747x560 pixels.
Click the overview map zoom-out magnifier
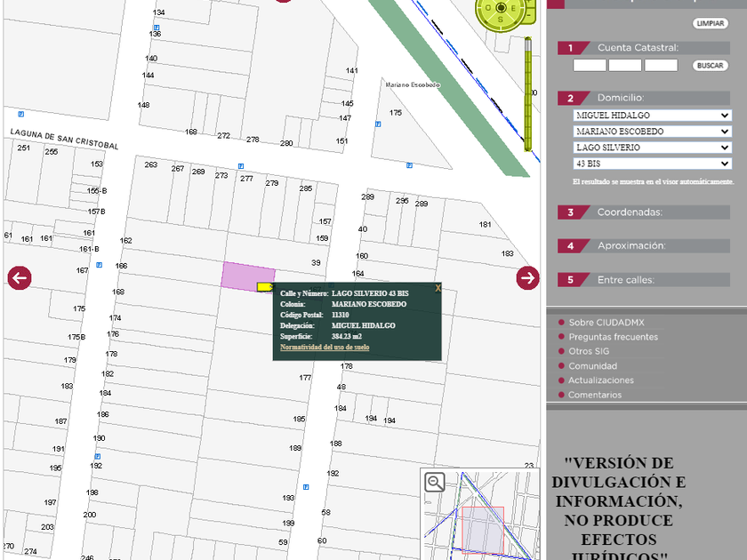tap(435, 482)
